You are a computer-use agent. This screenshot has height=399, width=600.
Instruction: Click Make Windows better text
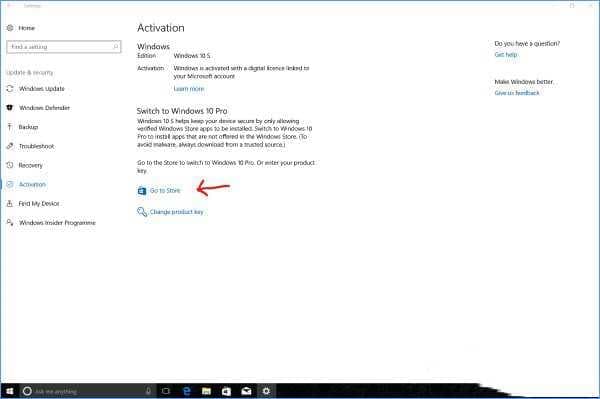coord(524,82)
